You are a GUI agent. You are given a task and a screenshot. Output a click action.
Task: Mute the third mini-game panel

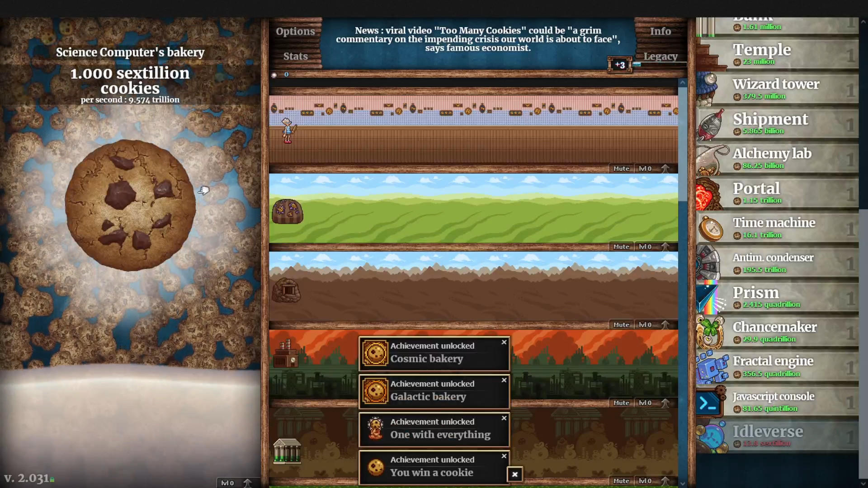point(622,324)
